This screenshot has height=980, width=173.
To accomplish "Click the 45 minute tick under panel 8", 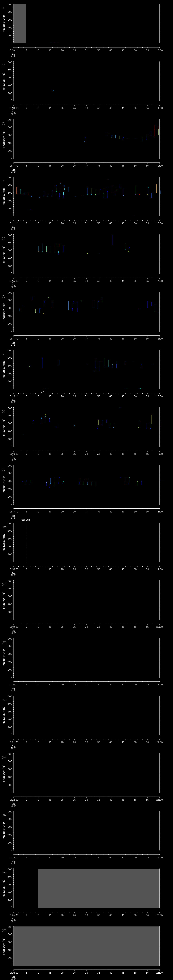I will [123, 454].
